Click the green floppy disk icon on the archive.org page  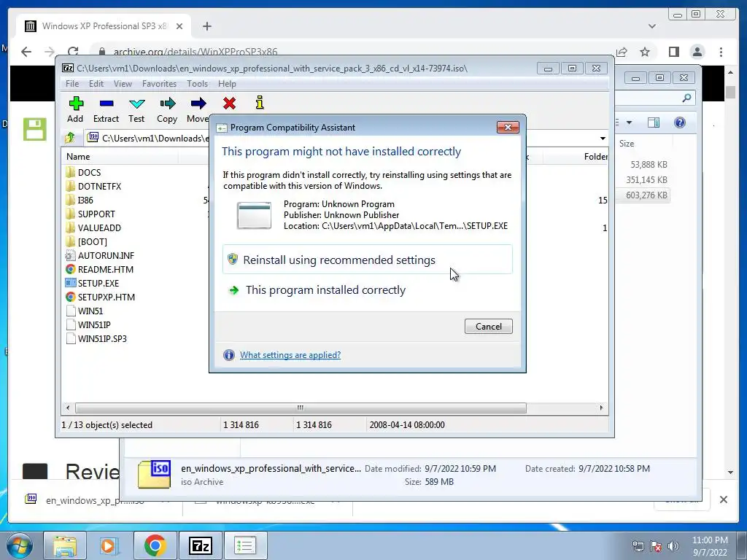35,129
